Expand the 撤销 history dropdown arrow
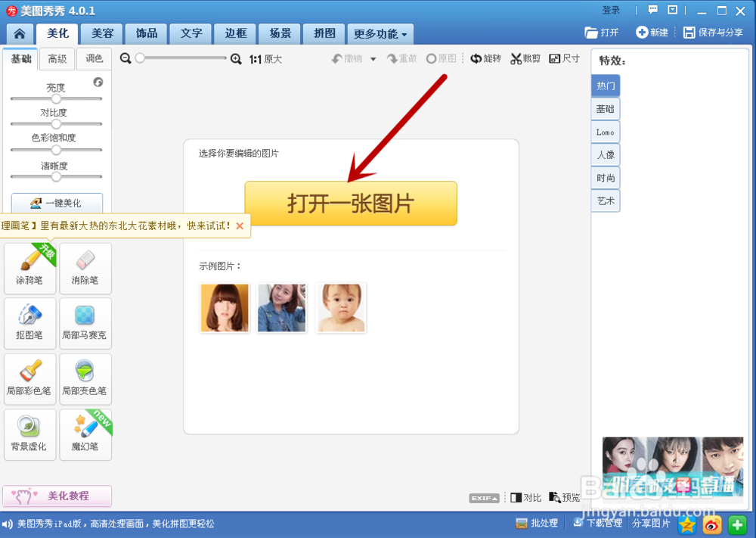 click(x=373, y=59)
